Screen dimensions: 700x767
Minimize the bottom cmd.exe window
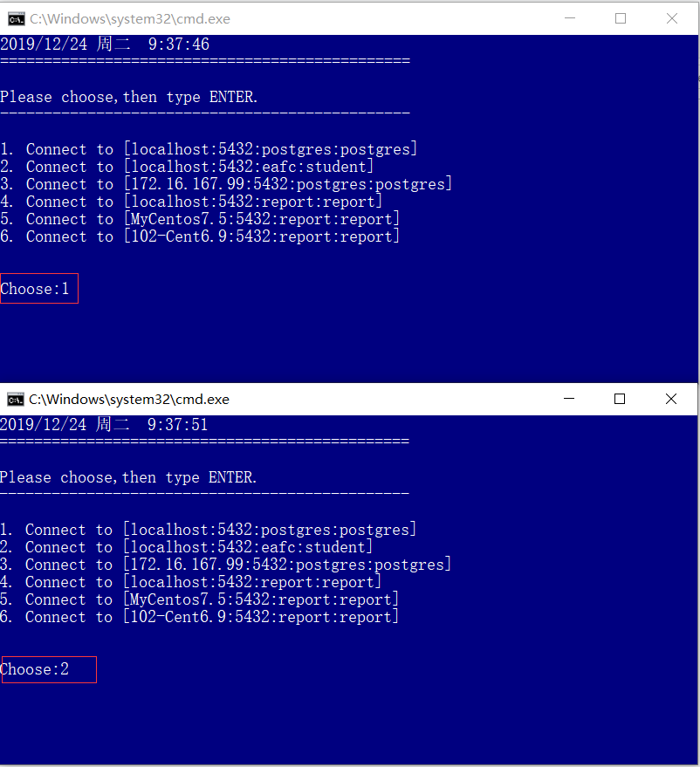tap(569, 400)
